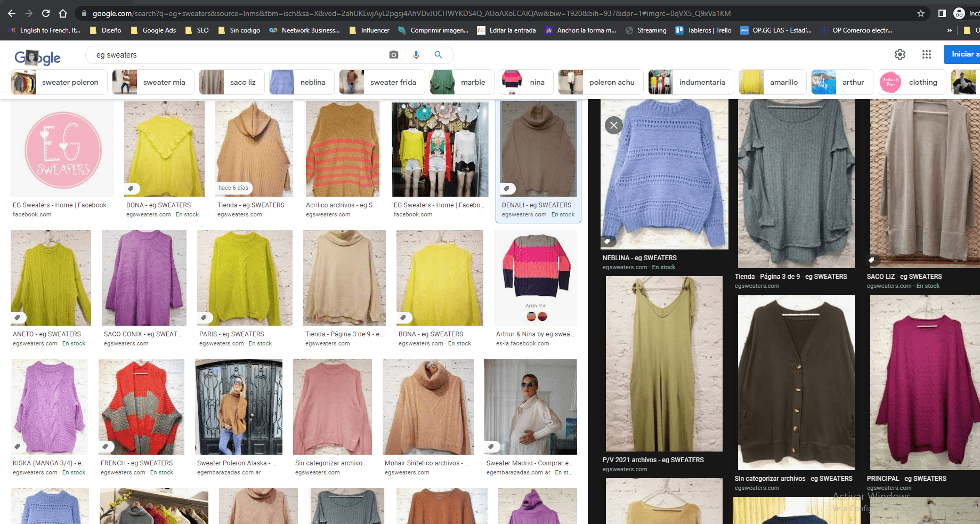Open the side panel icon in the toolbar
The height and width of the screenshot is (524, 980).
click(x=942, y=13)
